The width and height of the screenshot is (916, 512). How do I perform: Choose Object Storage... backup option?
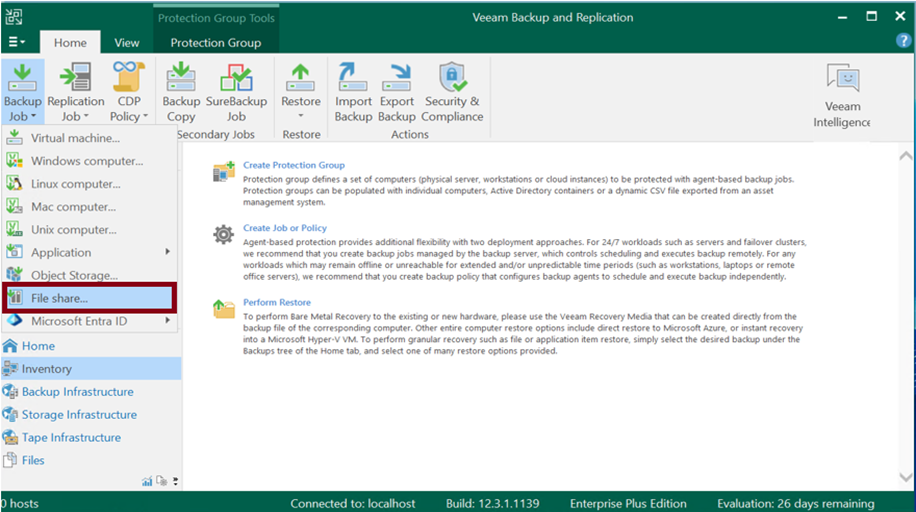(89, 275)
